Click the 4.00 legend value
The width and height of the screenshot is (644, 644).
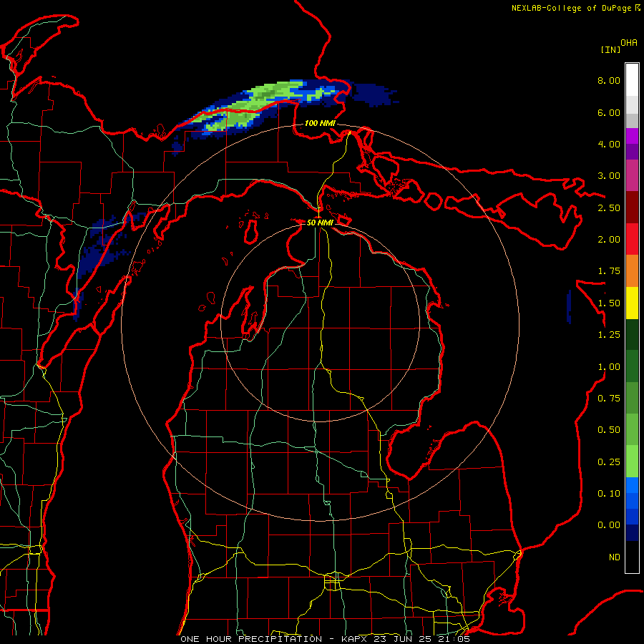[609, 144]
